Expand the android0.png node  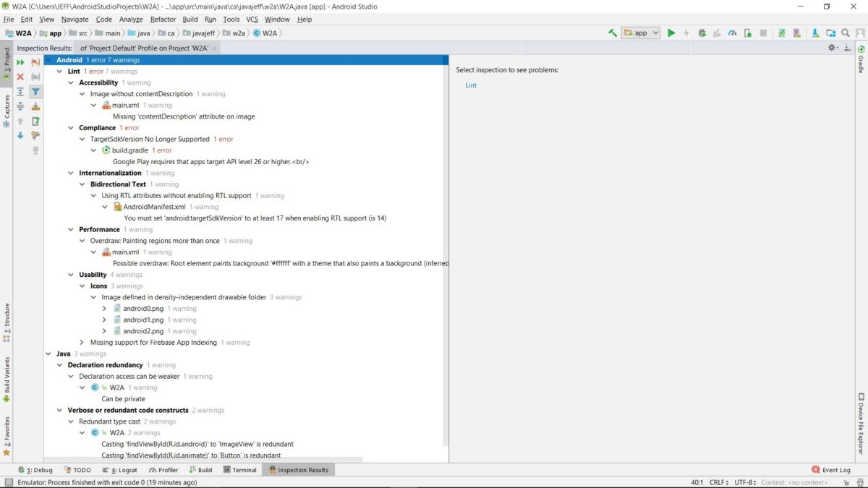coord(105,309)
